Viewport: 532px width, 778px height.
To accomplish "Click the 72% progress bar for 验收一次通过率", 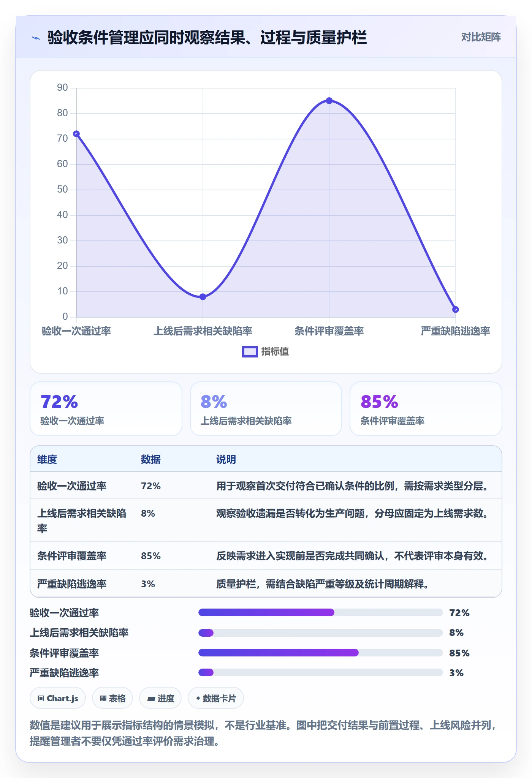I will point(321,612).
